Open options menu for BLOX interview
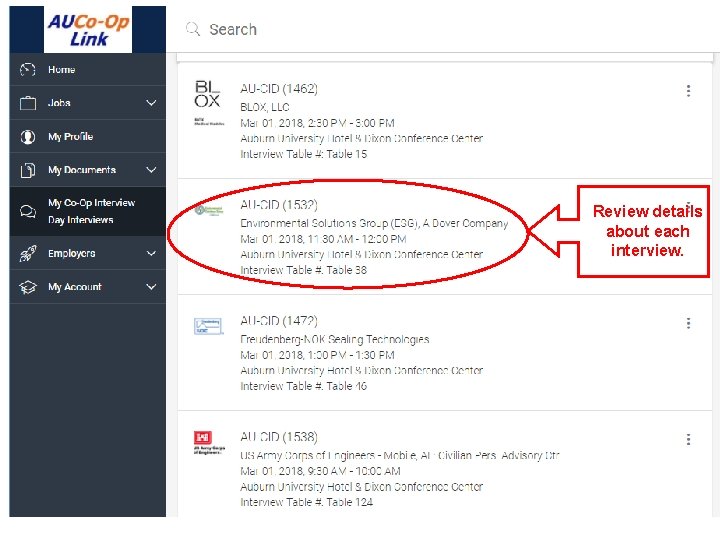Viewport: 720px width, 540px height. point(688,90)
